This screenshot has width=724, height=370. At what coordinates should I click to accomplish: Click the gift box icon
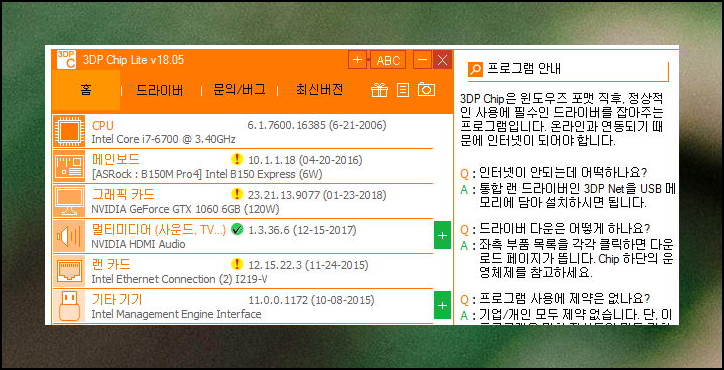380,90
